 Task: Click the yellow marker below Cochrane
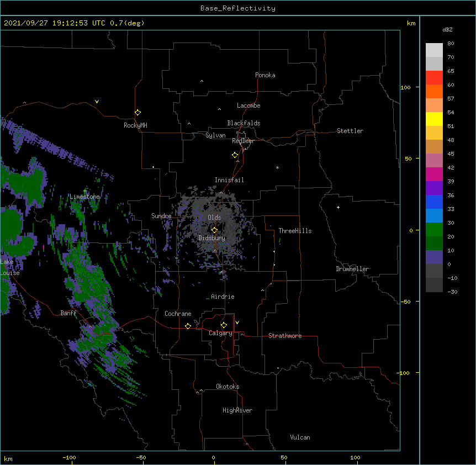[x=188, y=326]
